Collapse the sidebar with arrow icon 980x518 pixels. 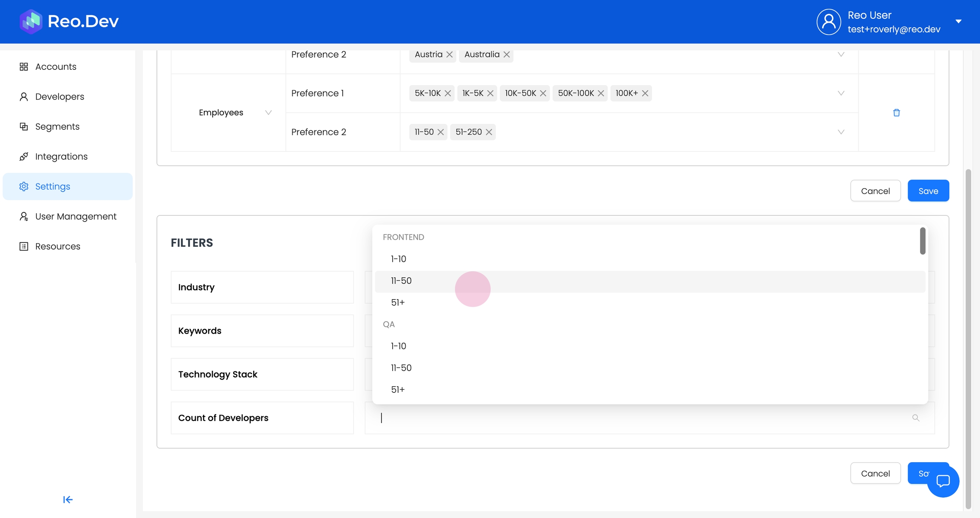pos(68,499)
